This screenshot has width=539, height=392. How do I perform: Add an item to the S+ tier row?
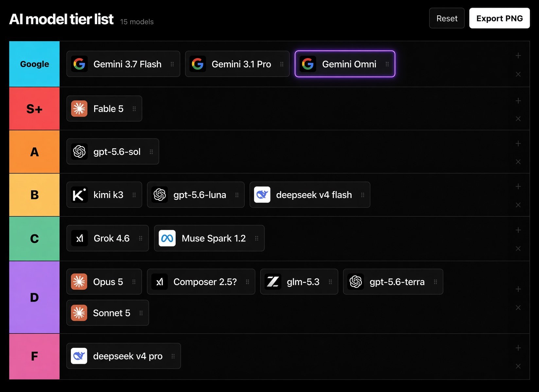[x=518, y=101]
